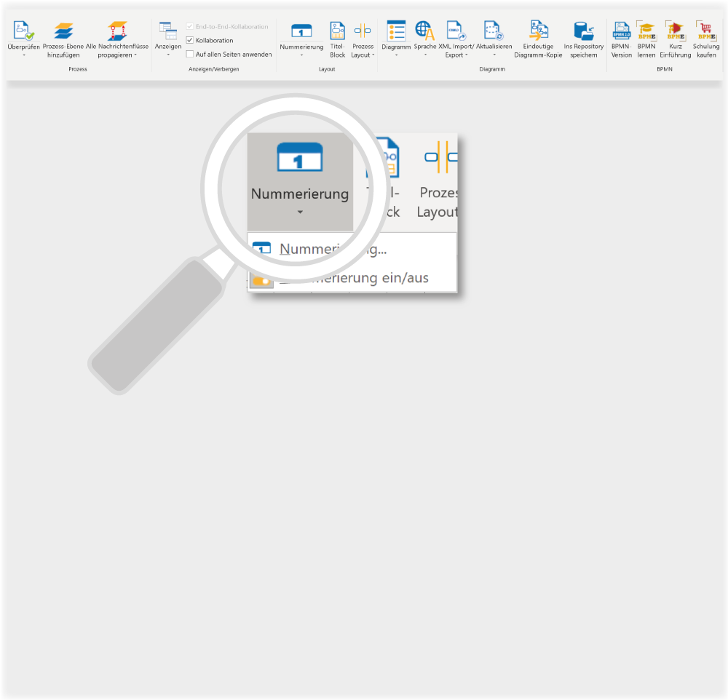This screenshot has width=728, height=700.
Task: Click the Anzeigen icon in the ribbon
Action: coord(168,31)
